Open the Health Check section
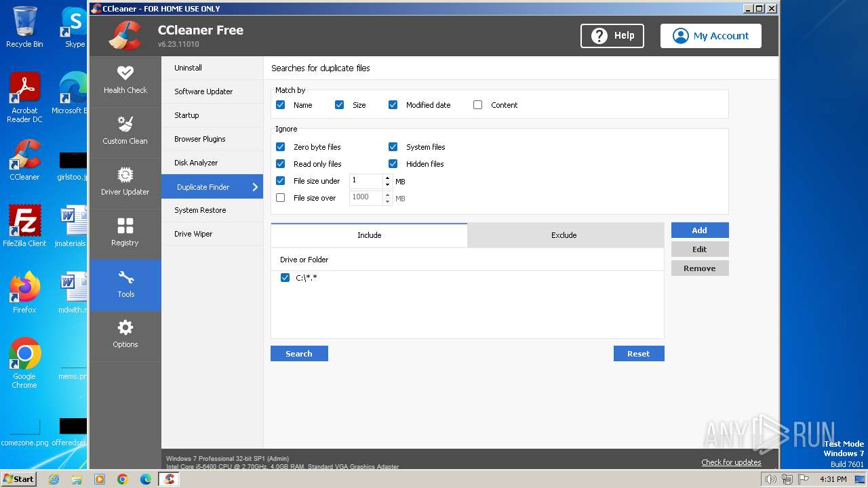Image resolution: width=868 pixels, height=488 pixels. [125, 81]
